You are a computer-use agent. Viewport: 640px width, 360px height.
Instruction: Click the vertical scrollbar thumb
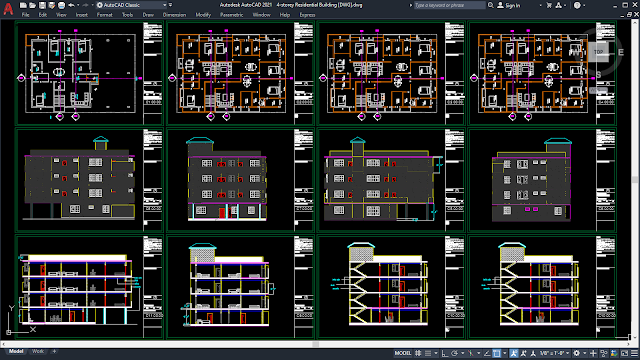pyautogui.click(x=635, y=180)
